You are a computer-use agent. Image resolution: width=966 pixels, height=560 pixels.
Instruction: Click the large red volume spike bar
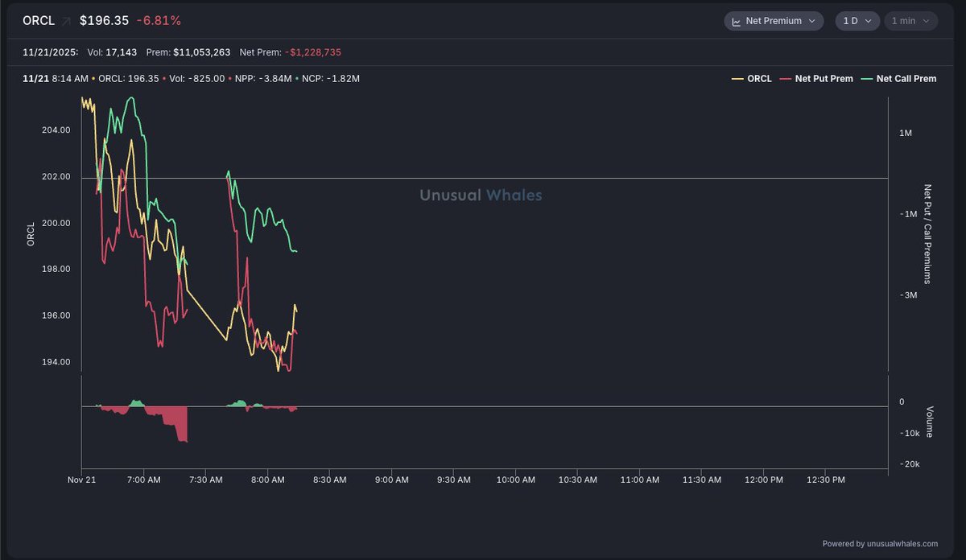click(x=183, y=426)
